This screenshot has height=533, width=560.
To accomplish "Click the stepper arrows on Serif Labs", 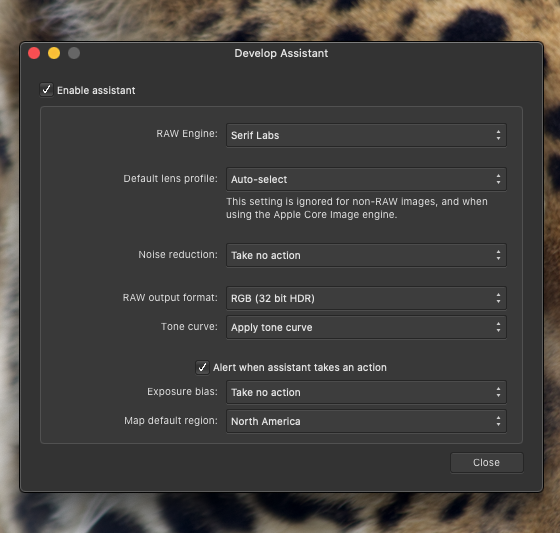I will pos(498,135).
